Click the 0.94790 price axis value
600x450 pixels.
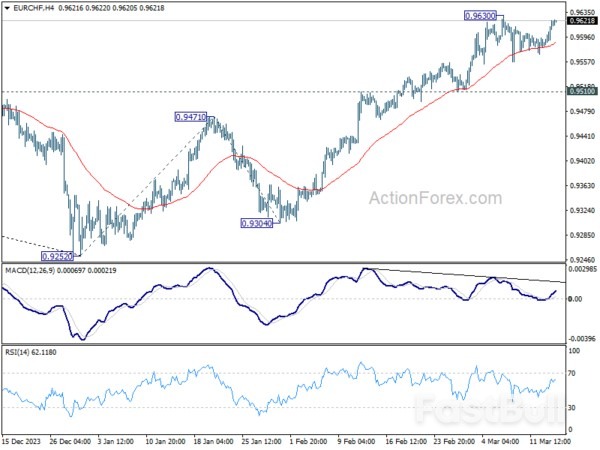582,111
